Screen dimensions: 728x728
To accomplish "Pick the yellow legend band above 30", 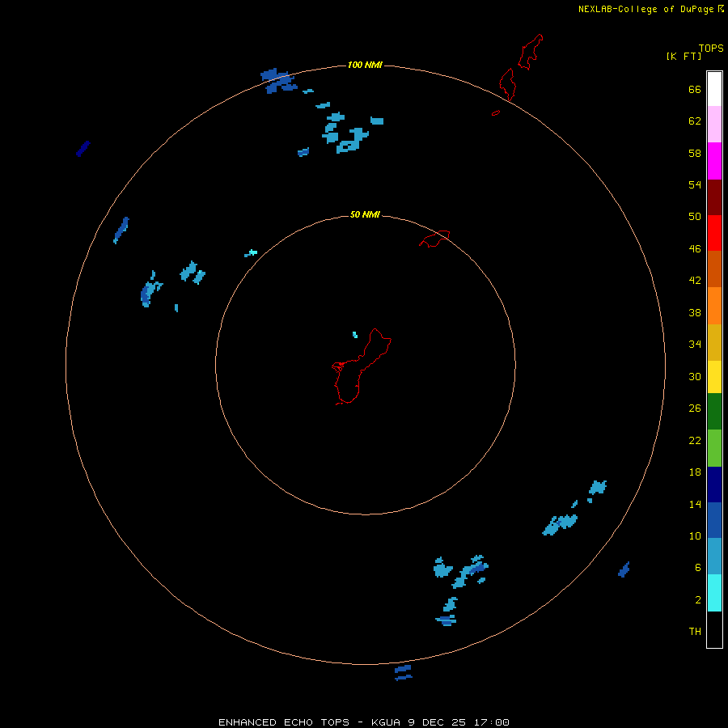I will [x=714, y=377].
